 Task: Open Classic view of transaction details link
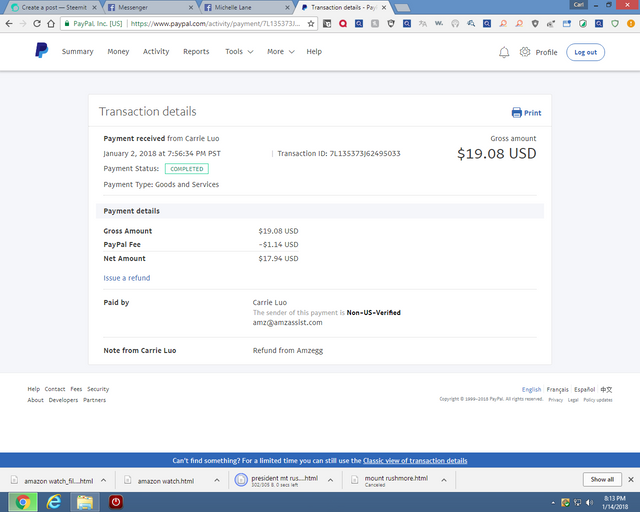415,461
